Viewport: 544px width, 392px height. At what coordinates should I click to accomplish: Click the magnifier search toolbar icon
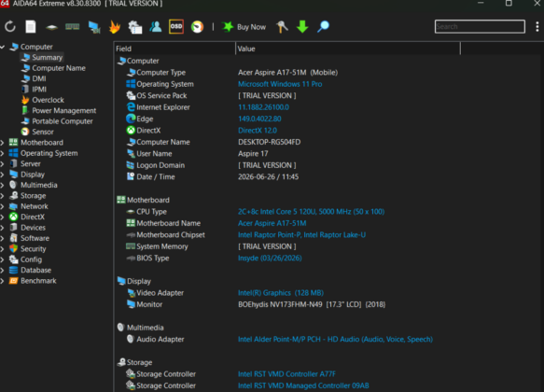pyautogui.click(x=323, y=27)
